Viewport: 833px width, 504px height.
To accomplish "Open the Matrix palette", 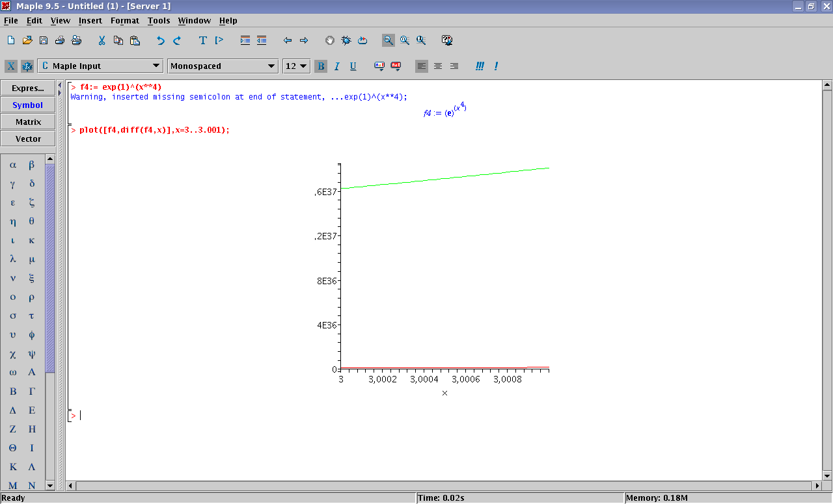I will 28,122.
